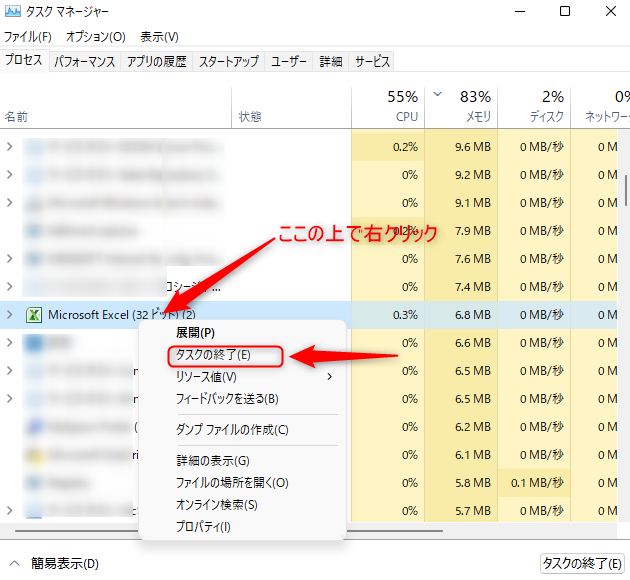Sort processes by the CPU column header
Screen dimensions: 630x580
pos(388,106)
